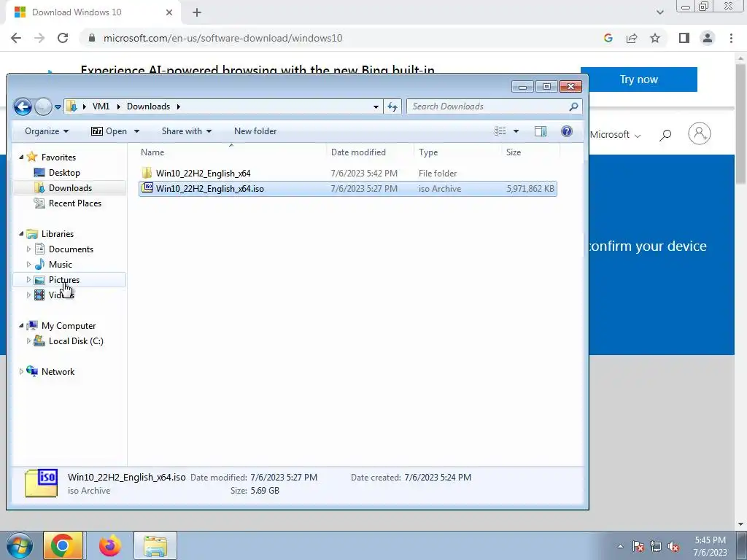This screenshot has width=747, height=560.
Task: Go forward in Explorer navigation
Action: (43, 106)
